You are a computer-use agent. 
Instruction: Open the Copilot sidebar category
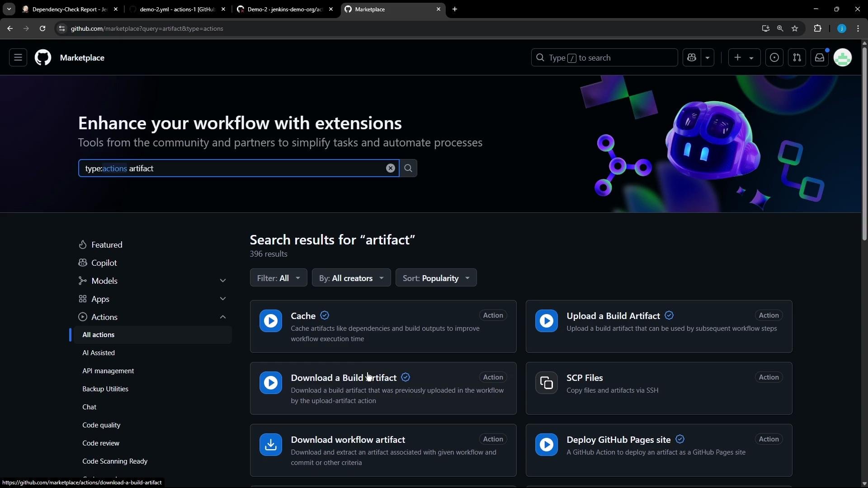(104, 263)
